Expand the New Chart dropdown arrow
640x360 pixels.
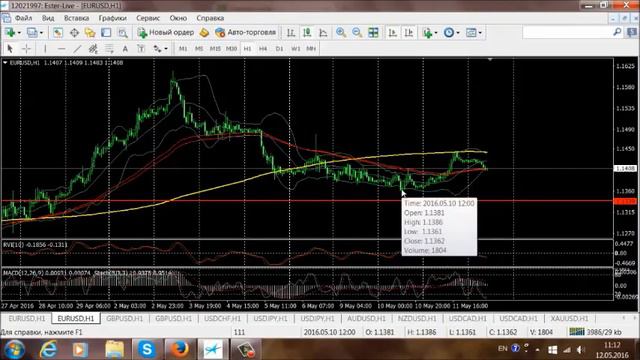(19, 33)
